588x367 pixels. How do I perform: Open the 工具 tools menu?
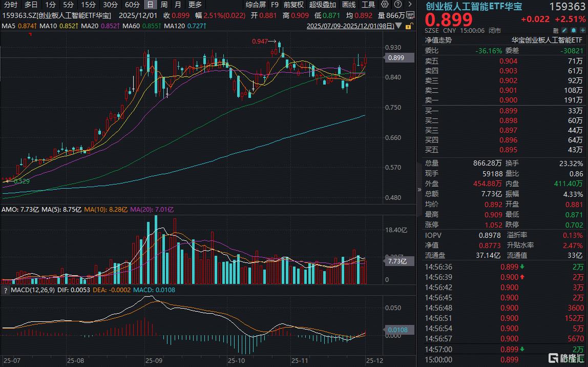tap(368, 5)
